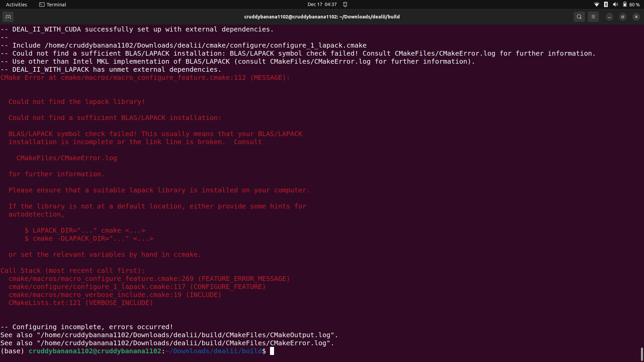644x362 pixels.
Task: Click the green username@host prompt text
Action: tap(95, 351)
